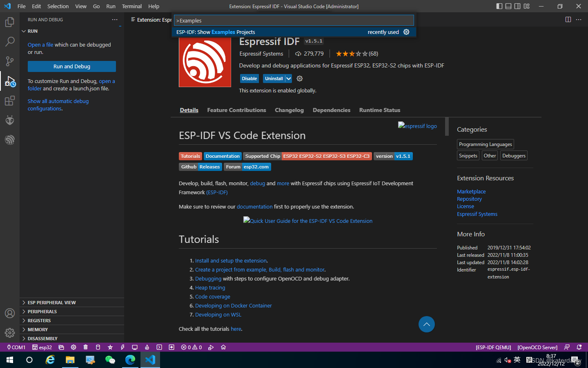Open Accounts icon in activity bar
This screenshot has height=368, width=588.
coord(10,313)
